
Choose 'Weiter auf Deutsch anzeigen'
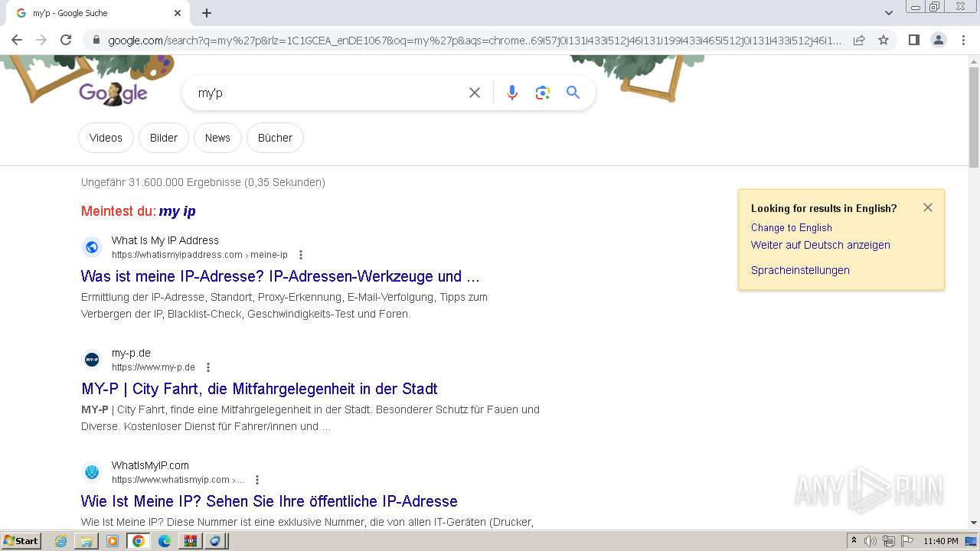(x=821, y=245)
